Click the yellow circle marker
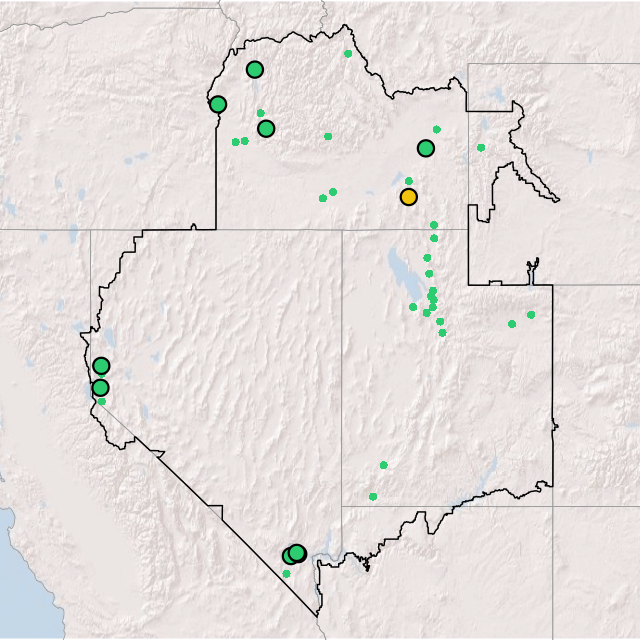Viewport: 640px width, 640px height. point(408,197)
